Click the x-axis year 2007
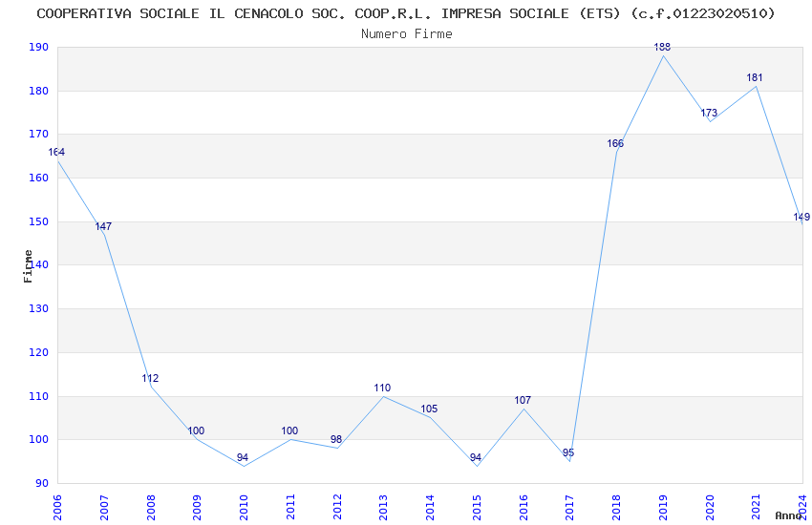The width and height of the screenshot is (812, 525). (103, 508)
